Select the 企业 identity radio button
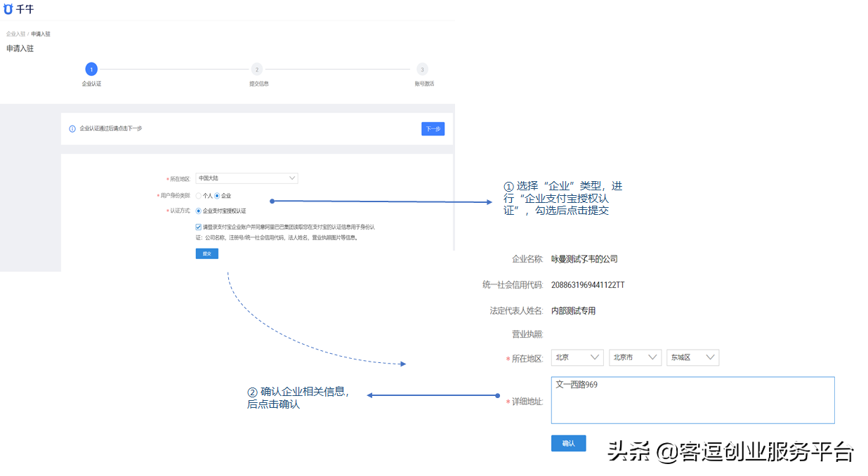The width and height of the screenshot is (868, 476). [x=218, y=195]
